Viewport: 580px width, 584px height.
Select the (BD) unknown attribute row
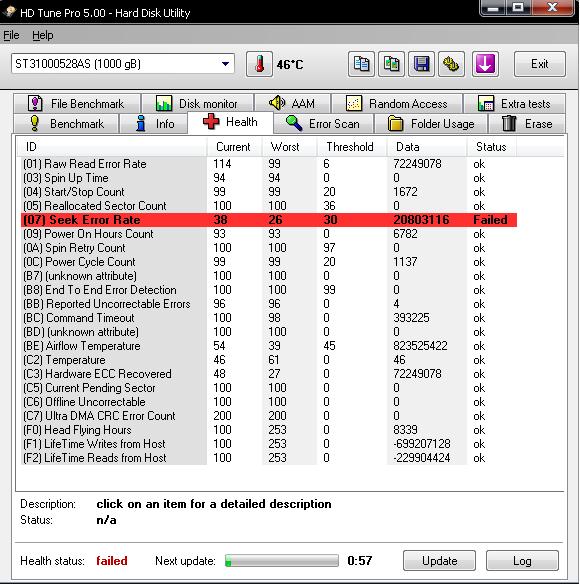coord(269,332)
